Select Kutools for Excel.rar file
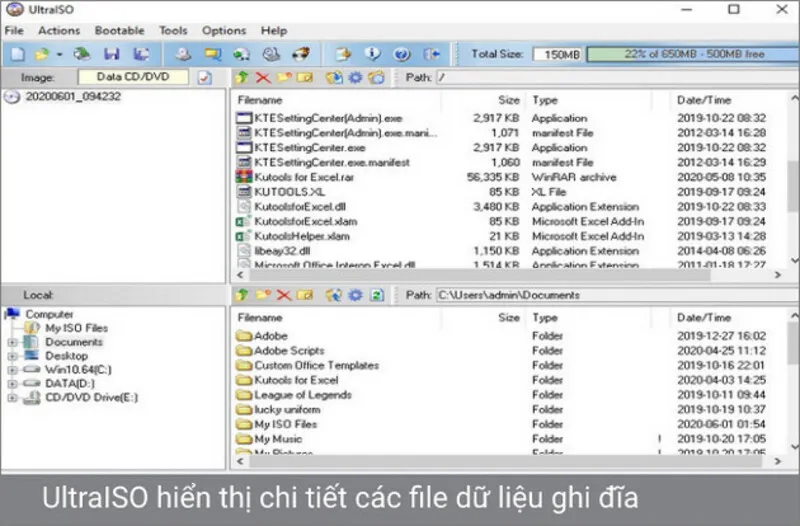This screenshot has width=800, height=526. 304,177
